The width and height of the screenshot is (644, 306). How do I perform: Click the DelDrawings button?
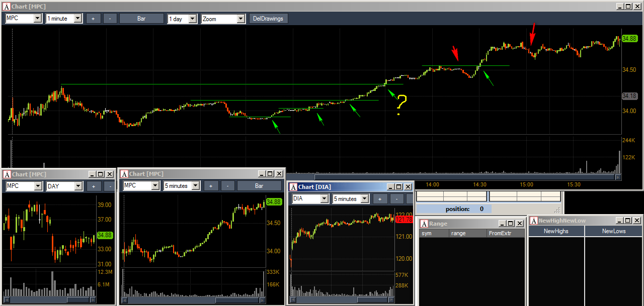268,19
